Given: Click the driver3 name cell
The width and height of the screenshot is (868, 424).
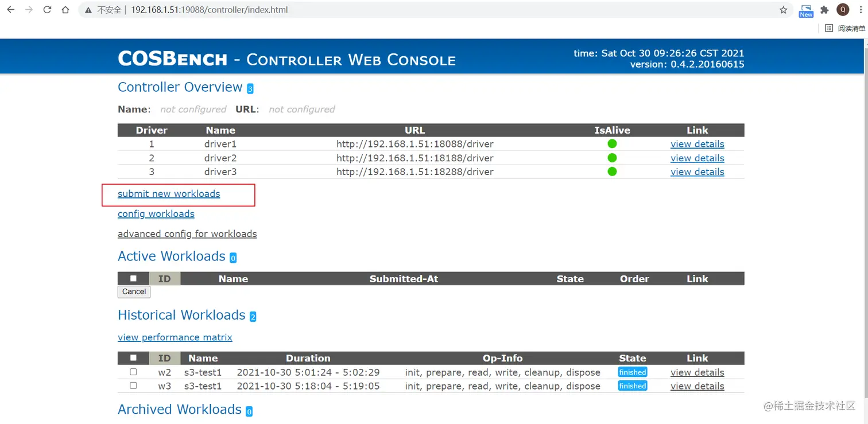Looking at the screenshot, I should click(220, 172).
